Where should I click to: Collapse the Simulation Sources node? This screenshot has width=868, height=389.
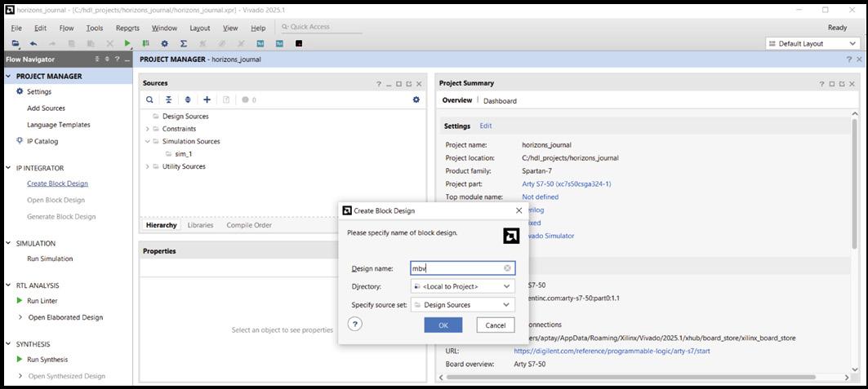pos(147,141)
